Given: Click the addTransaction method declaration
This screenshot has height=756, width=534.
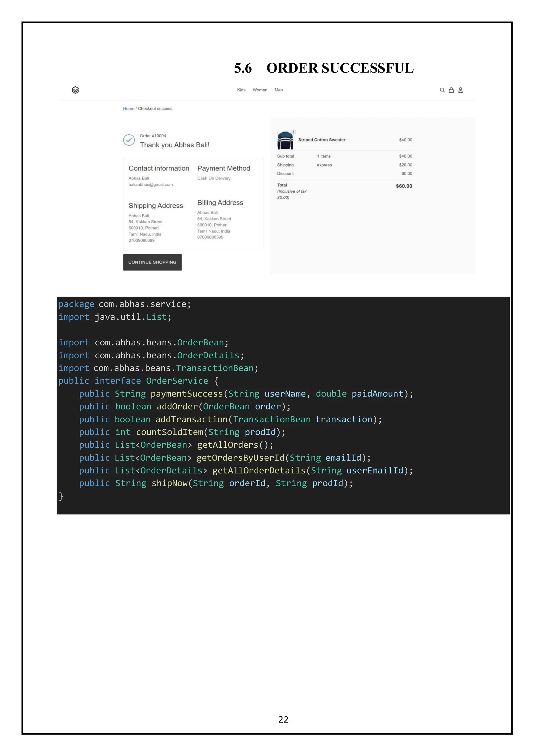Looking at the screenshot, I should pyautogui.click(x=230, y=419).
